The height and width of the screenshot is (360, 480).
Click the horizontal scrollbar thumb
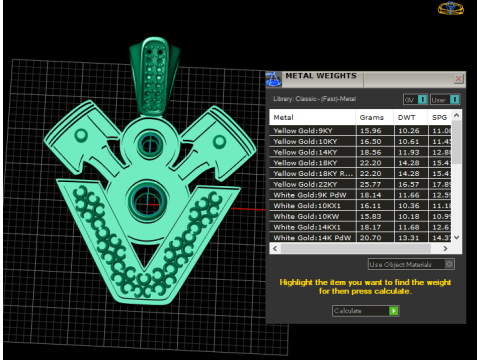click(x=356, y=248)
